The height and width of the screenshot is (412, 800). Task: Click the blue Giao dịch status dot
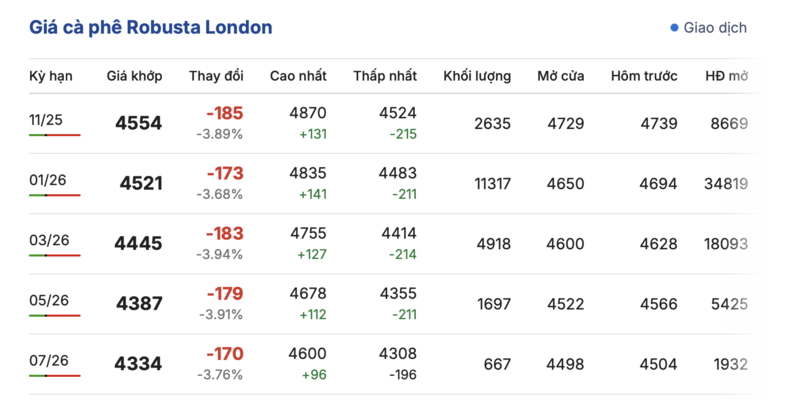point(674,28)
